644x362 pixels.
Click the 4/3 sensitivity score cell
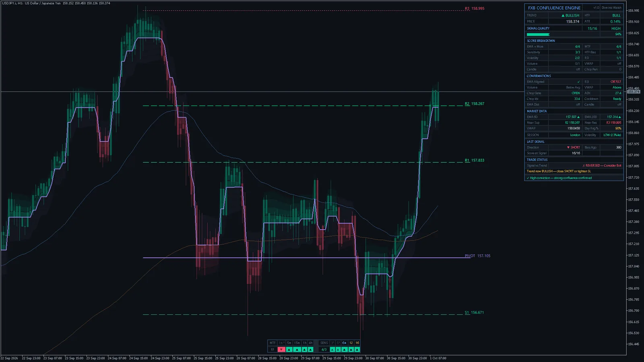click(x=324, y=350)
